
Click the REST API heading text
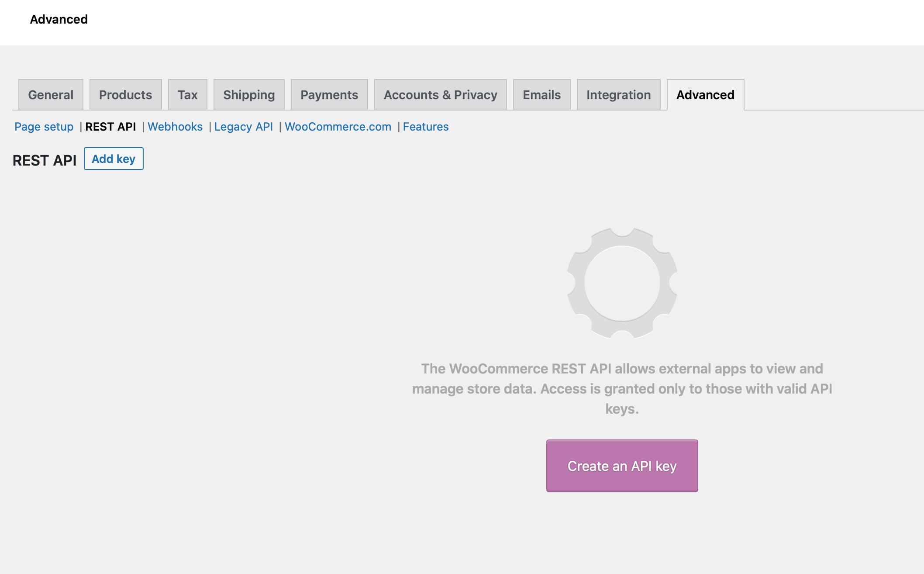pyautogui.click(x=45, y=160)
